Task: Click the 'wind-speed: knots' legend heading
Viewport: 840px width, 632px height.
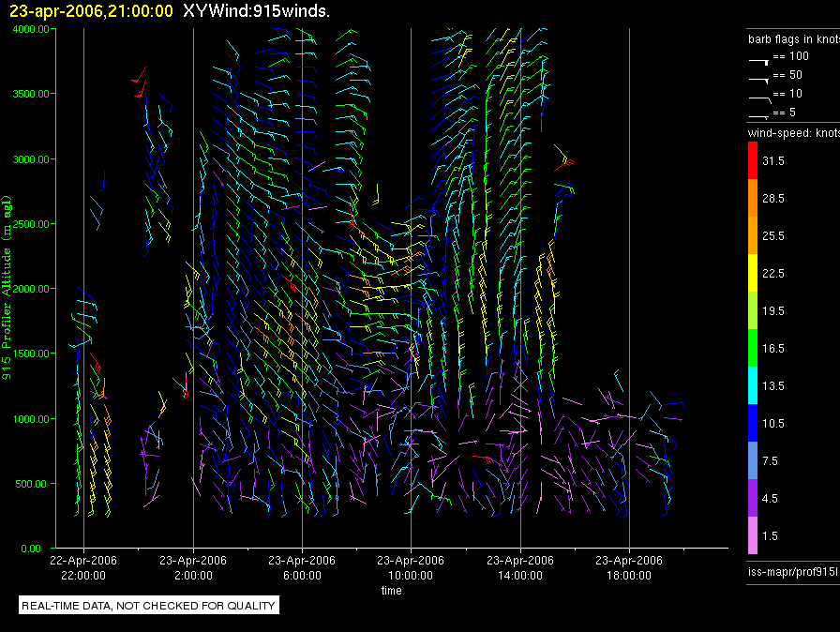Action: (x=794, y=133)
